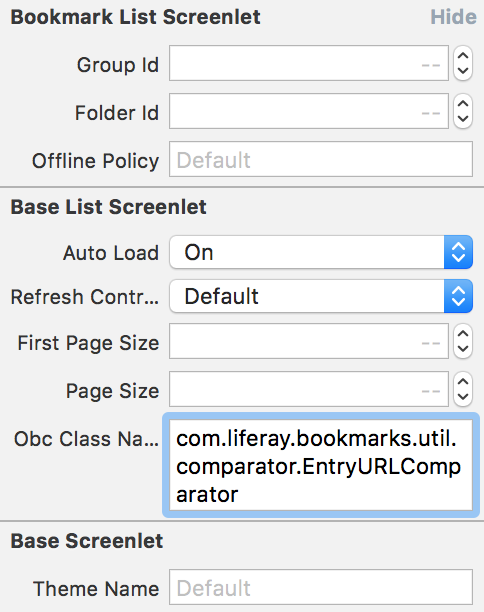Click the Theme Name text field
This screenshot has width=484, height=612.
[321, 587]
